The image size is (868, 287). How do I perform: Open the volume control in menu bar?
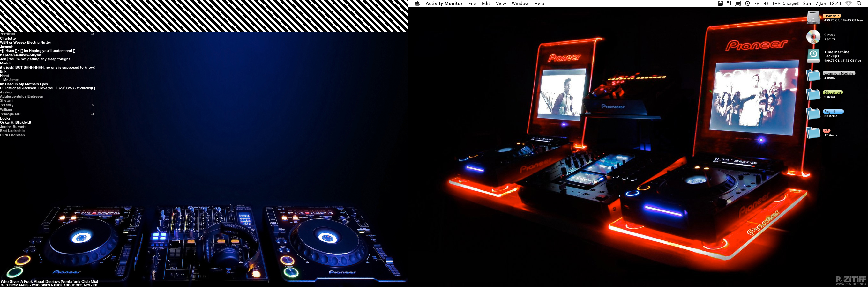click(766, 4)
